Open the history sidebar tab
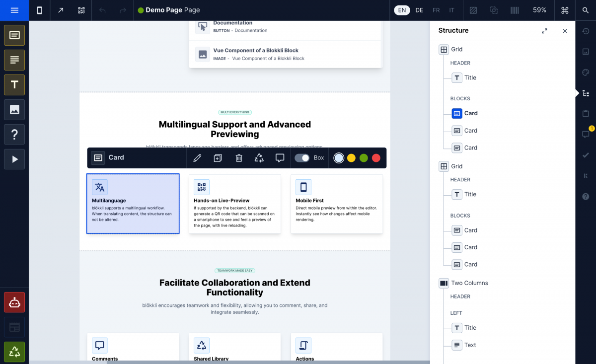 tap(586, 31)
